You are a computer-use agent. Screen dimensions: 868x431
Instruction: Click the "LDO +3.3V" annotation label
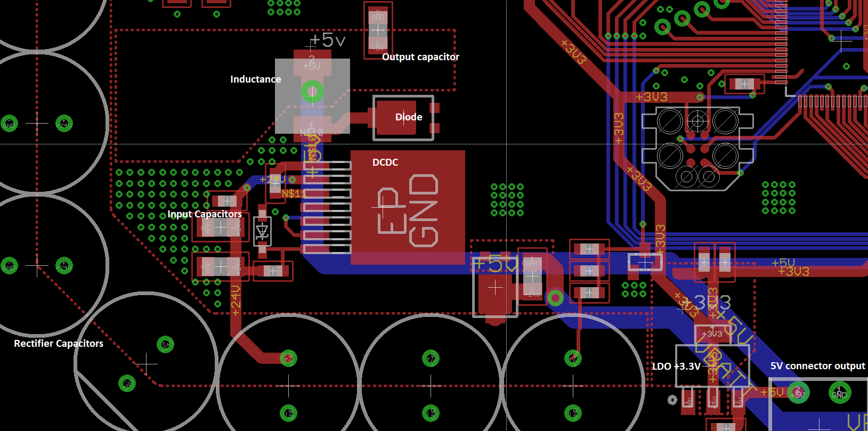[676, 367]
